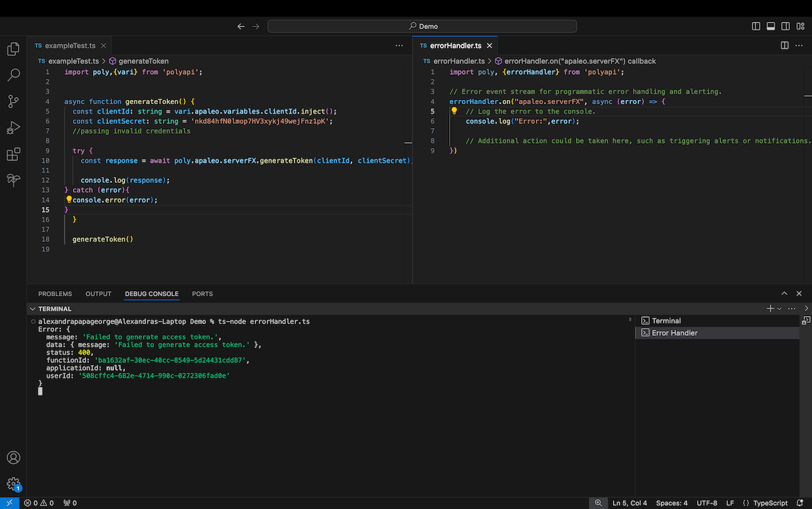
Task: Split the errorHandler.ts editor right
Action: click(784, 46)
